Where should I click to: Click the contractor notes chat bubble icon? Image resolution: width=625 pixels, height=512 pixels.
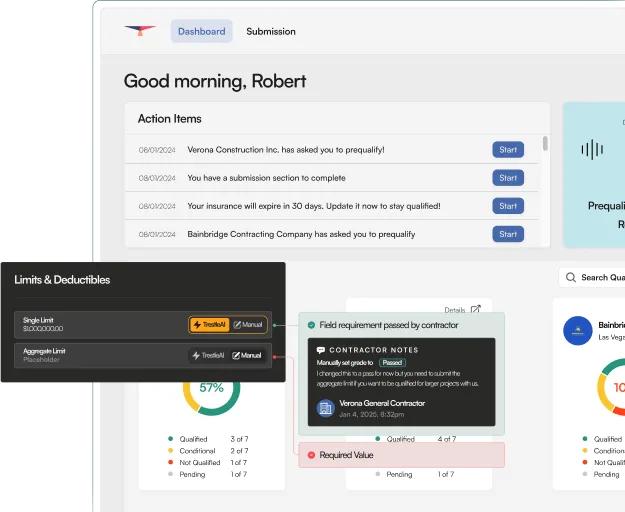(320, 350)
